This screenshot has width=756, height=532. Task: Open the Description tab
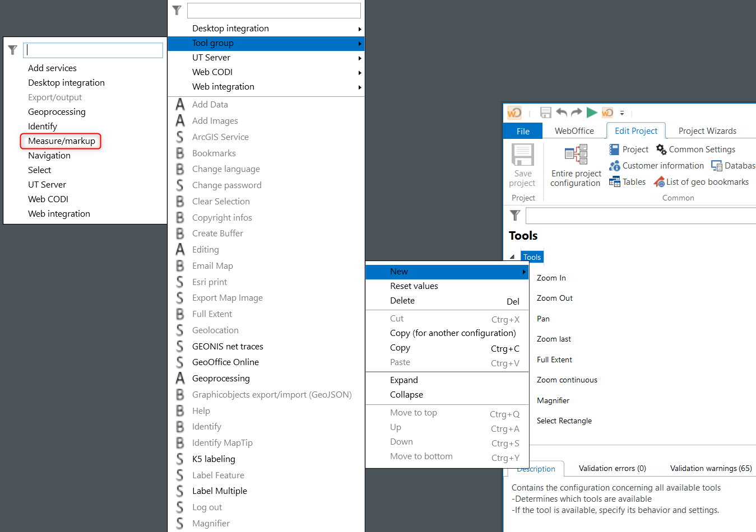tap(536, 469)
